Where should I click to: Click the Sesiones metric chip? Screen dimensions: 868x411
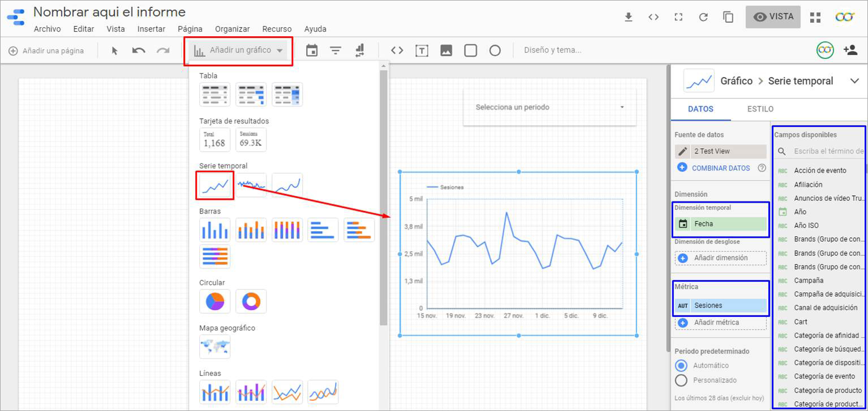click(720, 306)
